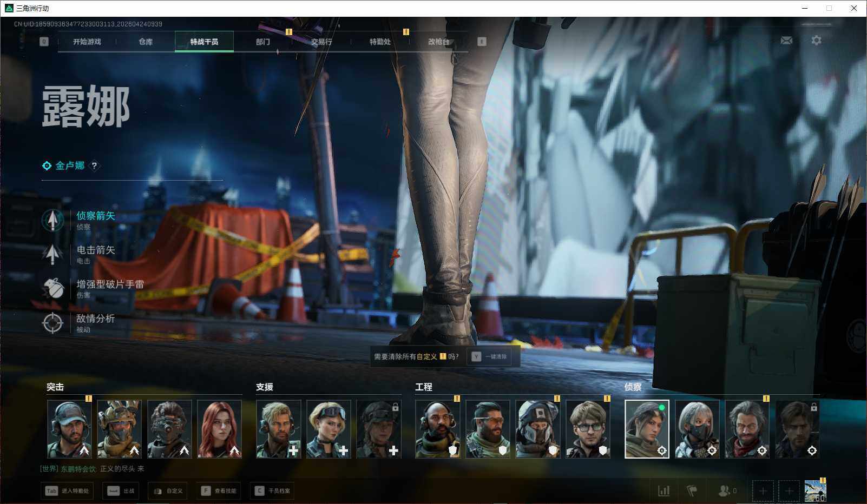Select the silver-haired masked 侦察 operator

pos(697,429)
